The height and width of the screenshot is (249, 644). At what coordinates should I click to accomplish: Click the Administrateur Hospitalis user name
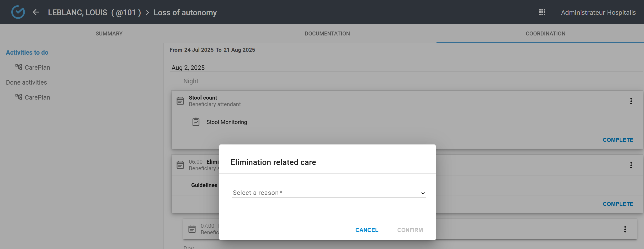[x=598, y=12]
